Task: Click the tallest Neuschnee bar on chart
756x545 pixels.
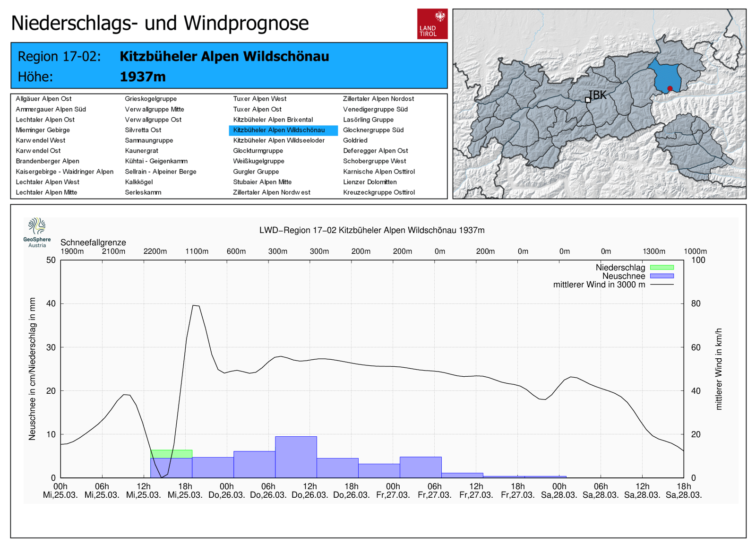Action: click(x=296, y=457)
